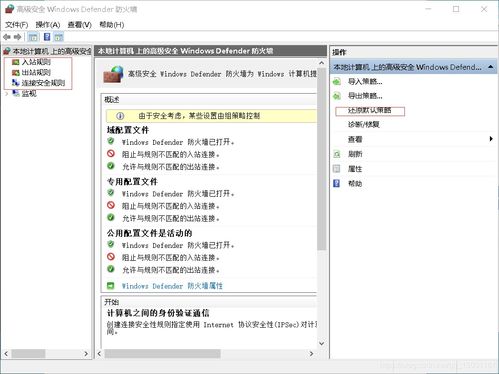The height and width of the screenshot is (374, 499).
Task: Click the 属性 icon in actions pane
Action: [x=337, y=169]
